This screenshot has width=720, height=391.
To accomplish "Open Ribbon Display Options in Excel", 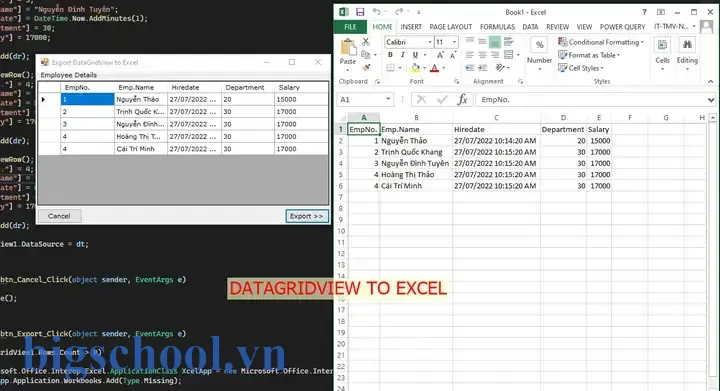I will point(661,12).
